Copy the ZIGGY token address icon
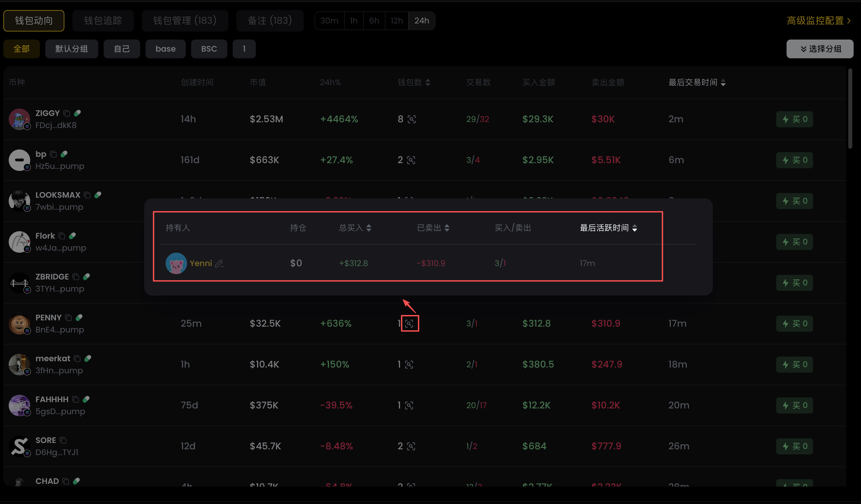 pos(67,113)
